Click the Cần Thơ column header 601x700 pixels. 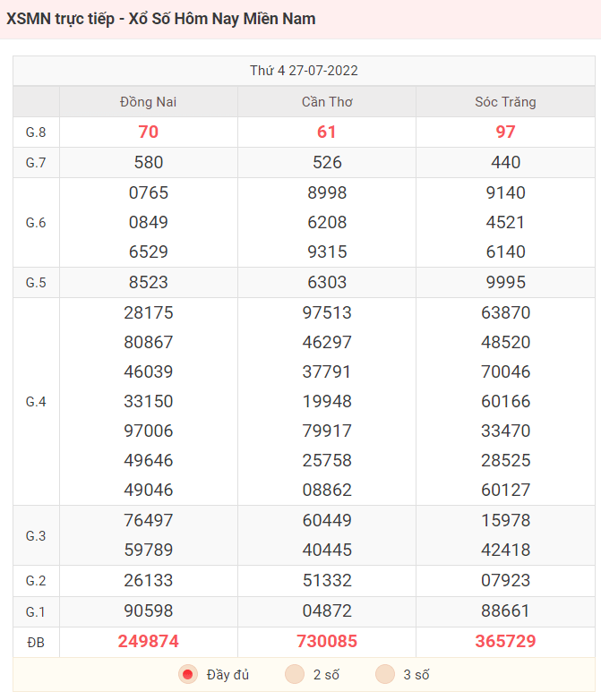tap(327, 102)
